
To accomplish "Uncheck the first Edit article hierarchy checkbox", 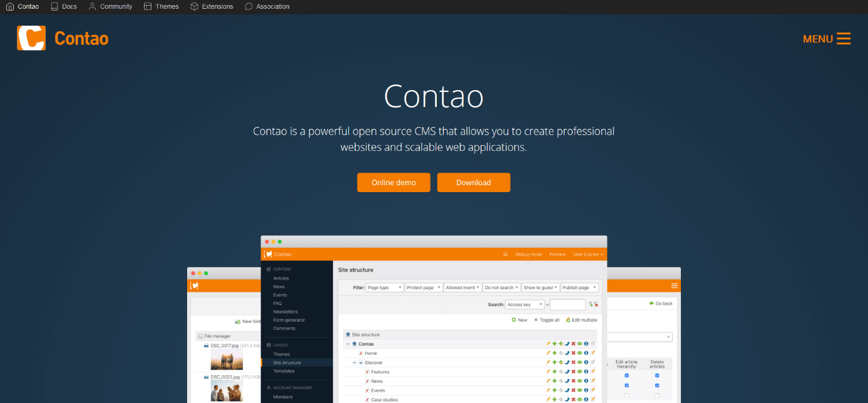I will (626, 375).
